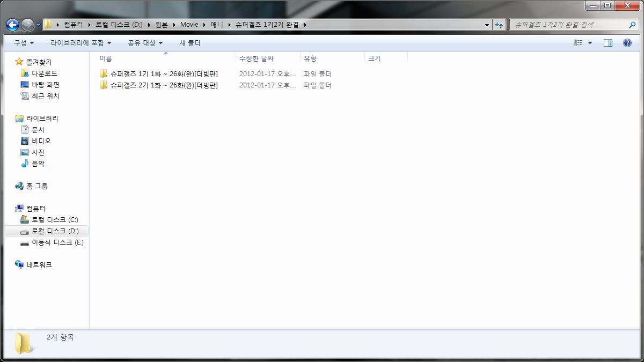This screenshot has height=362, width=644.
Task: Click the refresh button beside address bar
Action: click(x=500, y=25)
